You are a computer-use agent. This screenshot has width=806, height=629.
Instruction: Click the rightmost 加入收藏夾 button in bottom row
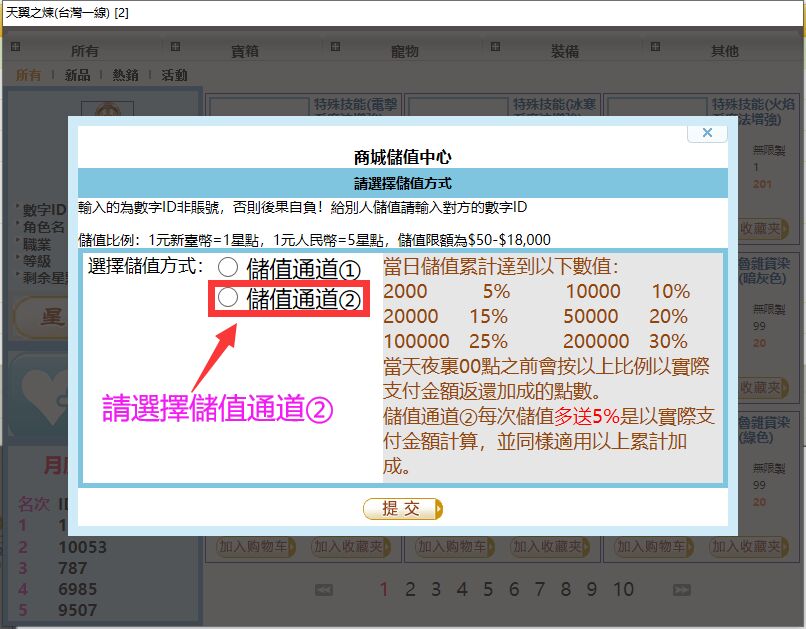[x=745, y=547]
